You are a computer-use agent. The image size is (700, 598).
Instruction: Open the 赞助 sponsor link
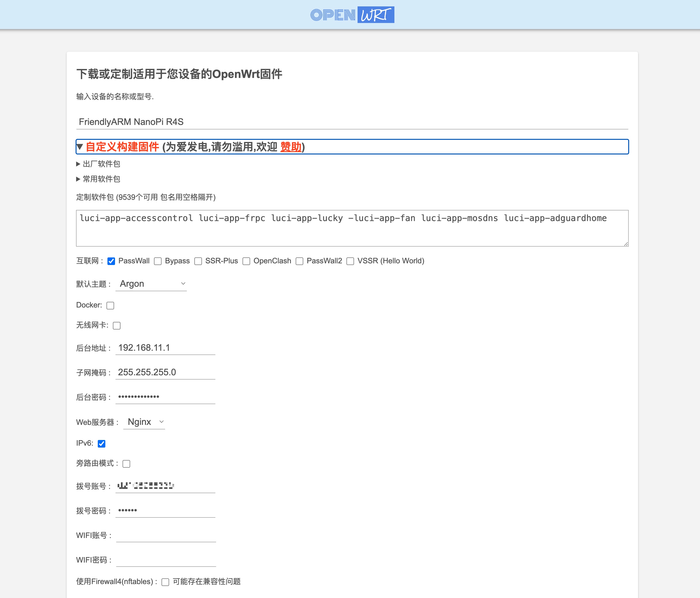coord(291,147)
